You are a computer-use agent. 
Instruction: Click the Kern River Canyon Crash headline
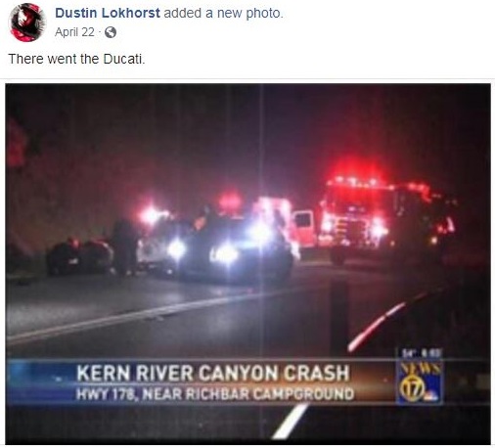213,373
